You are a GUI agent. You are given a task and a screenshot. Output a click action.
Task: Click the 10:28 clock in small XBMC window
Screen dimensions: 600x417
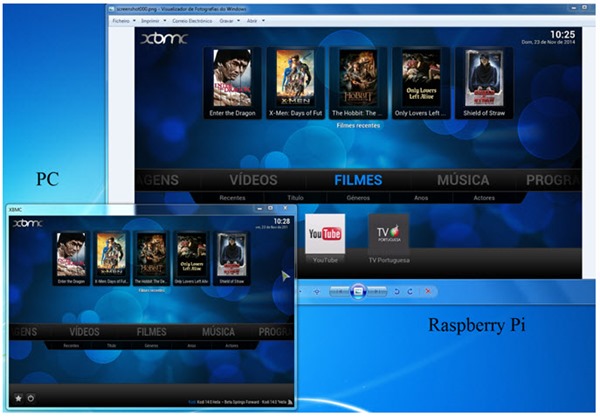[x=282, y=221]
